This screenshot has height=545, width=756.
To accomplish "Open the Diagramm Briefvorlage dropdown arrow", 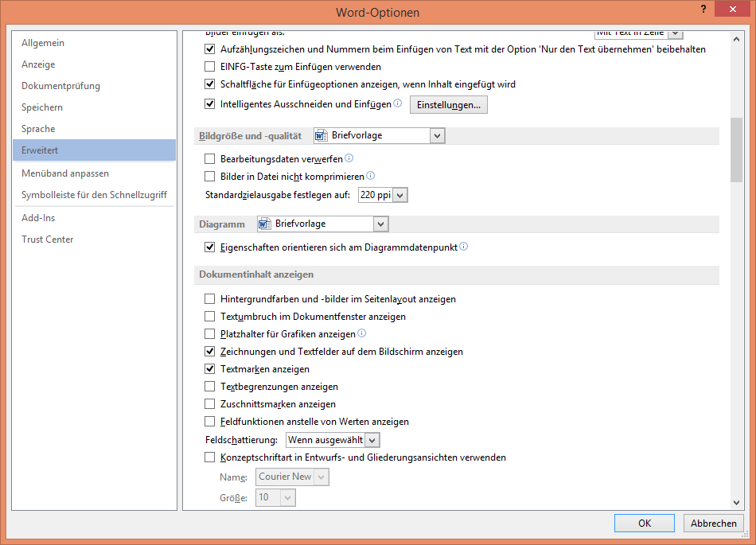I will click(380, 224).
